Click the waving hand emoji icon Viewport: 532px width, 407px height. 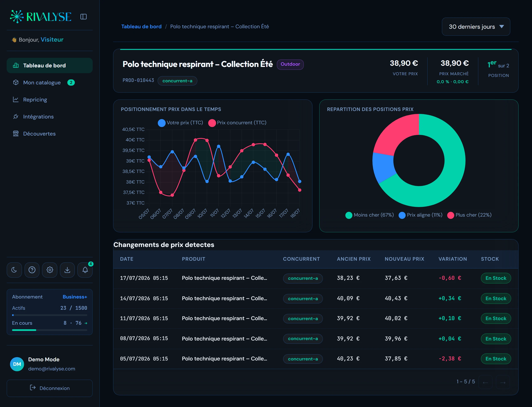[14, 40]
